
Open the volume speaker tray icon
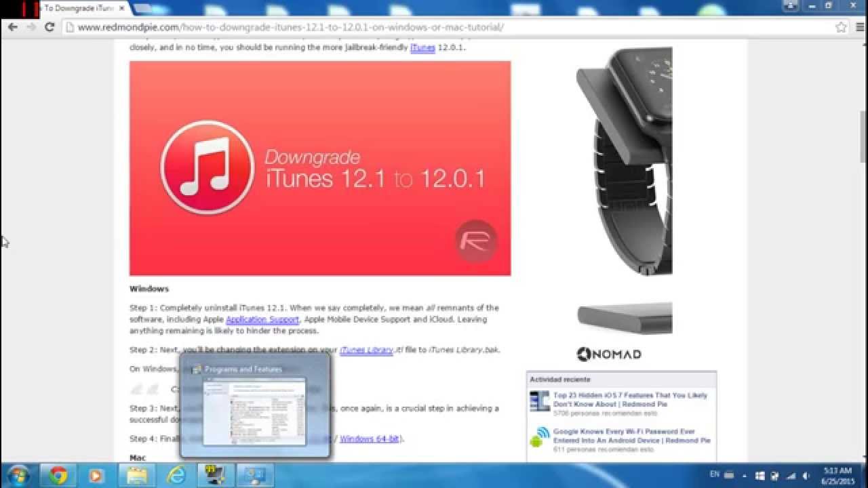(x=806, y=475)
